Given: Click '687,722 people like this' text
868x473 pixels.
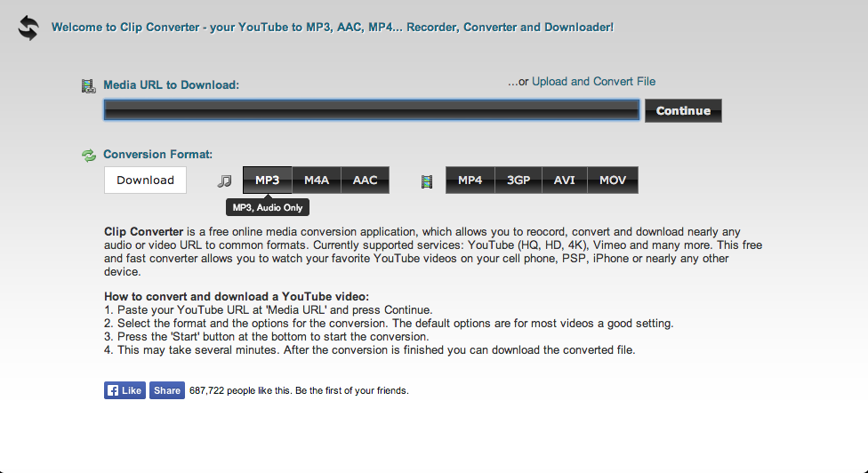Looking at the screenshot, I should pyautogui.click(x=299, y=390).
